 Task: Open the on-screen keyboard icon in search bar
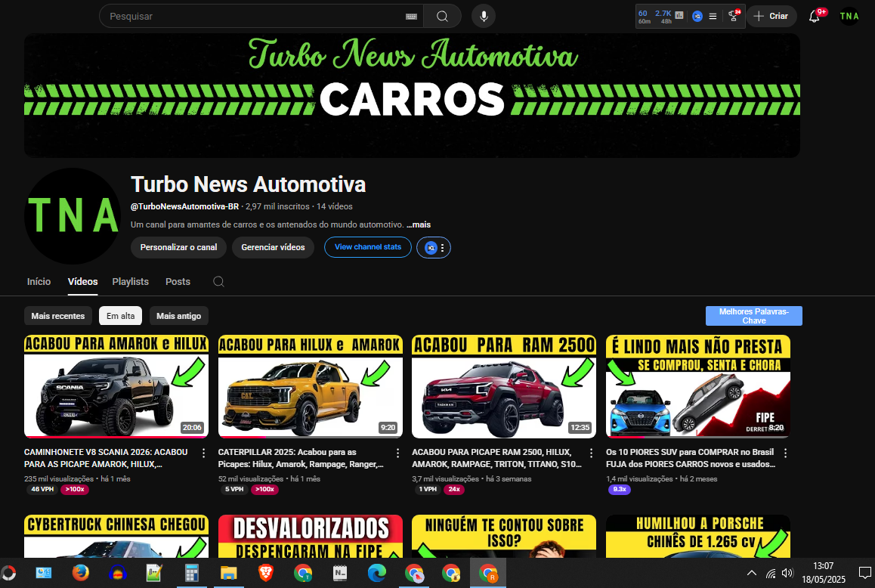coord(411,17)
